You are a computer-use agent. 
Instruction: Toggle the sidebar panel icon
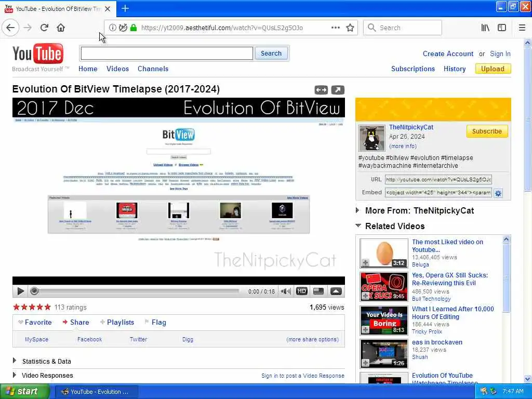pos(502,28)
